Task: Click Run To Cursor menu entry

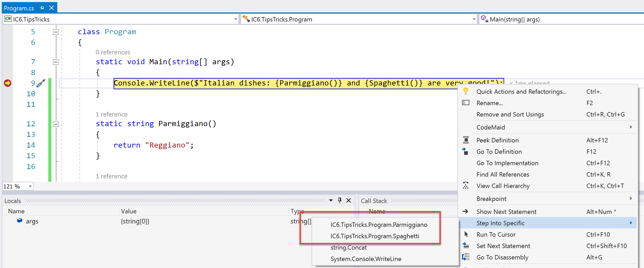Action: [496, 235]
